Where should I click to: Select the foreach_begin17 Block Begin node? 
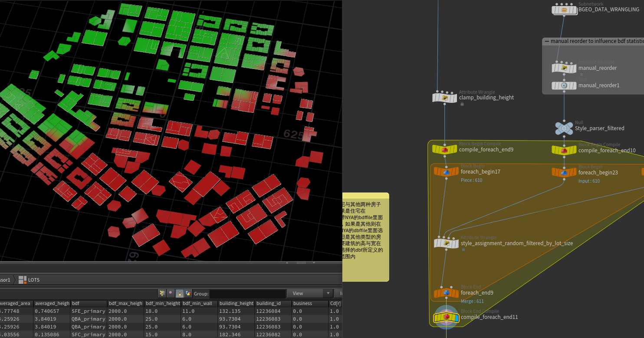point(446,172)
